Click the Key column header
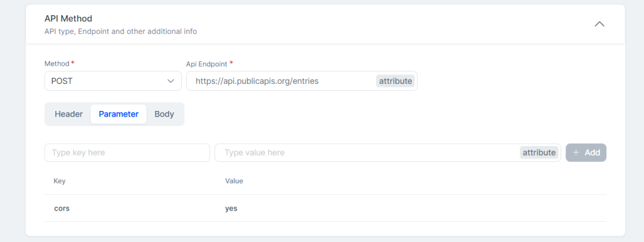644x242 pixels. [60, 181]
